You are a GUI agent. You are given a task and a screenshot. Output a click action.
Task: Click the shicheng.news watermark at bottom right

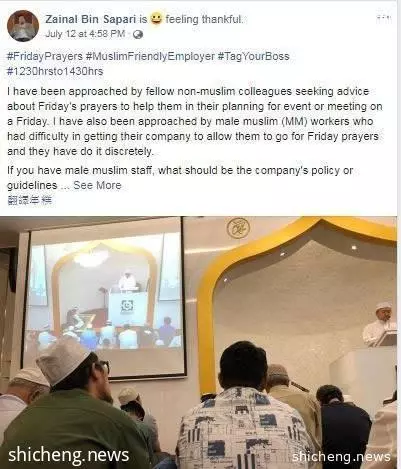pos(341,456)
